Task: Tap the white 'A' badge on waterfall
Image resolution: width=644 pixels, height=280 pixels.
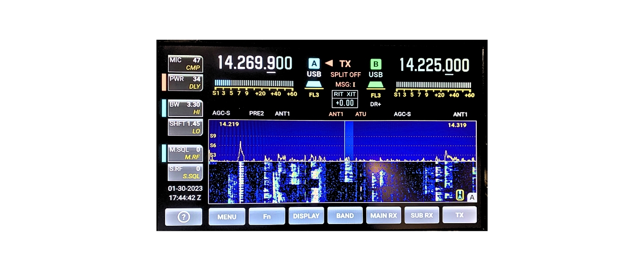Action: pos(472,197)
